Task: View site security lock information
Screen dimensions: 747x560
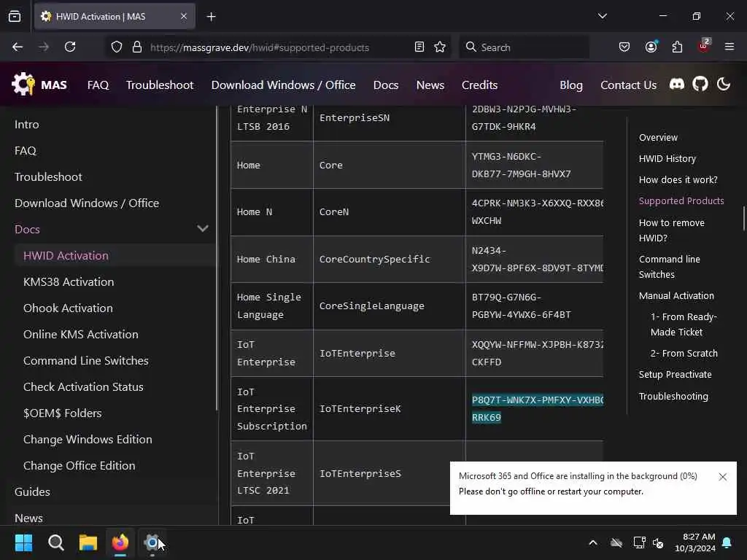Action: click(137, 47)
